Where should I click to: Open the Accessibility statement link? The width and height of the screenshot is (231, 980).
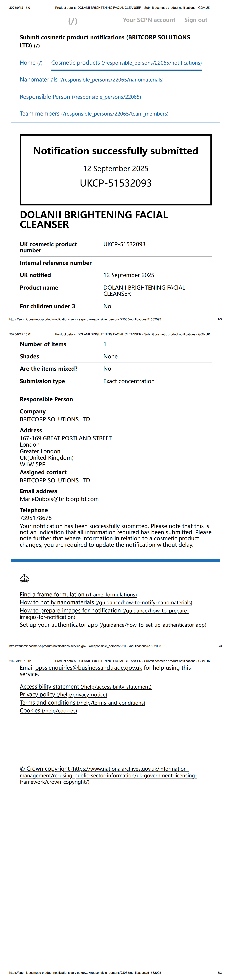point(85,686)
